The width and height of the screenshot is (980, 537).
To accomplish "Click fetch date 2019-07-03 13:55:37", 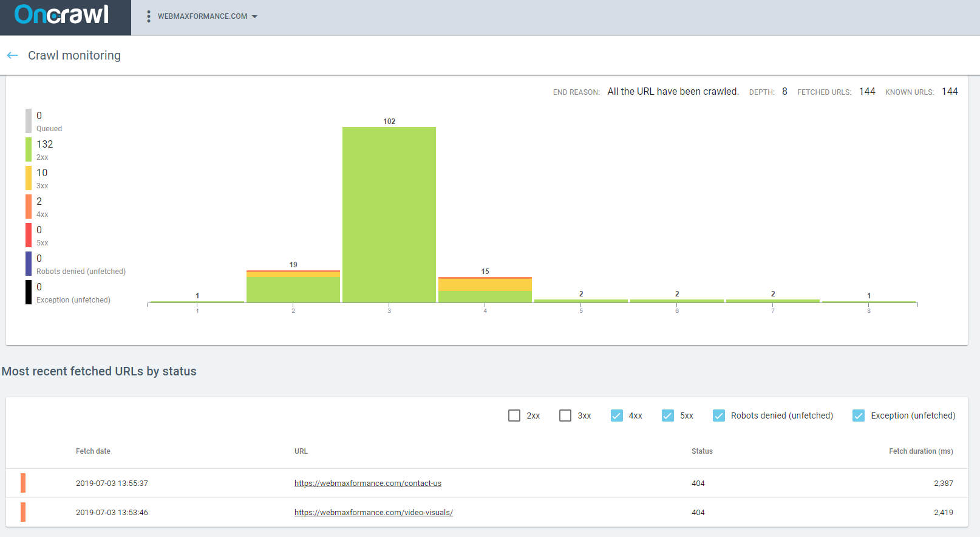I will click(112, 484).
